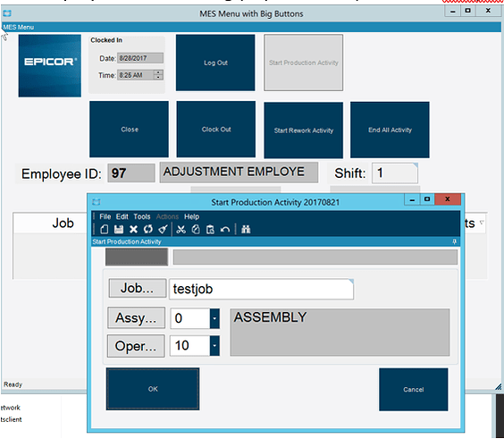Click the big OK button
The width and height of the screenshot is (504, 447).
[x=153, y=389]
